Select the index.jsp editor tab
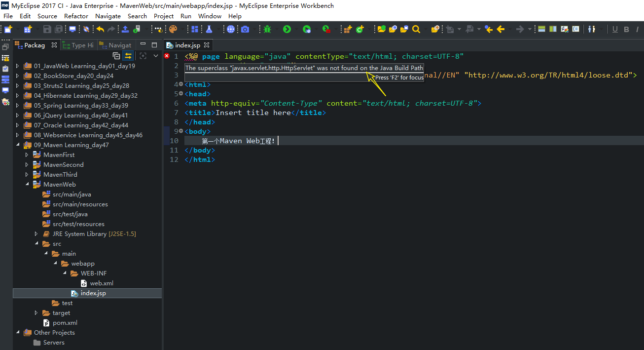This screenshot has height=350, width=644. (187, 45)
